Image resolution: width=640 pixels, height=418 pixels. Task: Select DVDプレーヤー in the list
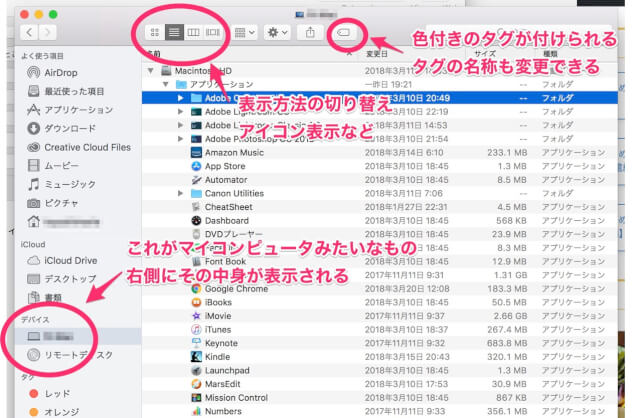(x=234, y=234)
